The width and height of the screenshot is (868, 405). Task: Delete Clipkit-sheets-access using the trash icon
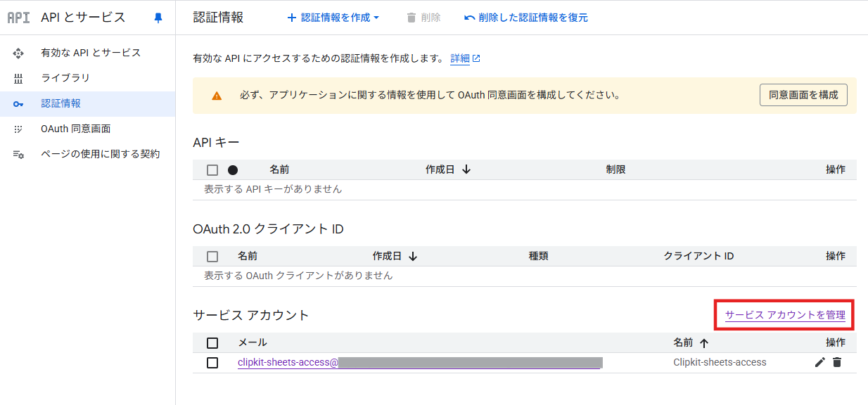tap(836, 362)
